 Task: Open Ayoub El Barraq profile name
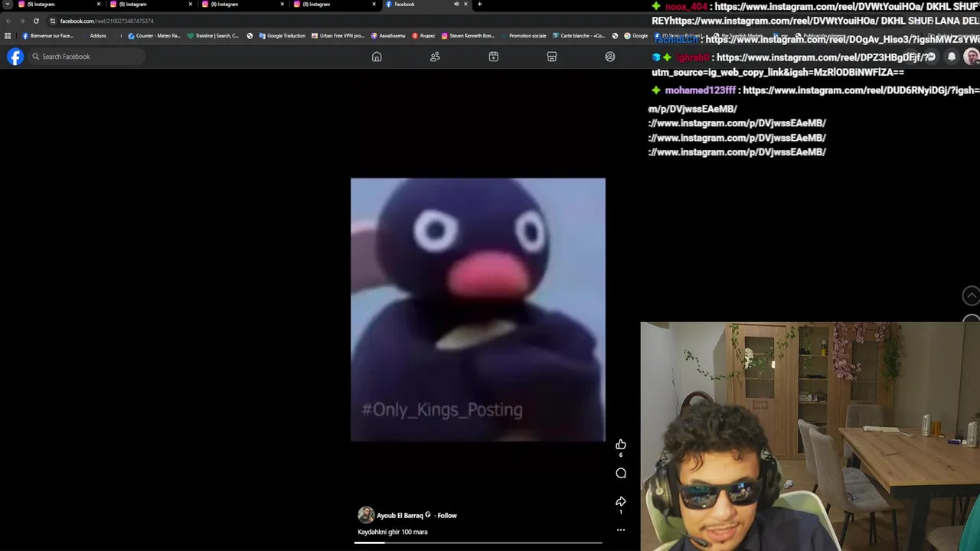click(400, 516)
